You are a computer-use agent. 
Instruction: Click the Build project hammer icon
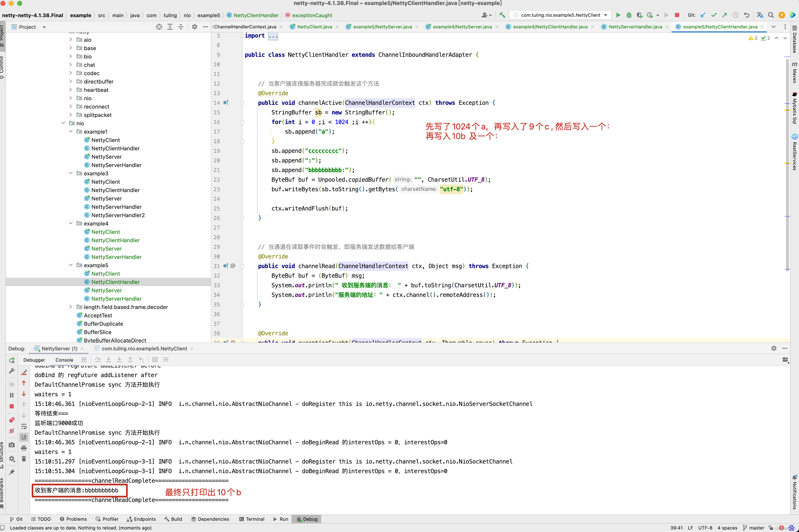coord(502,15)
